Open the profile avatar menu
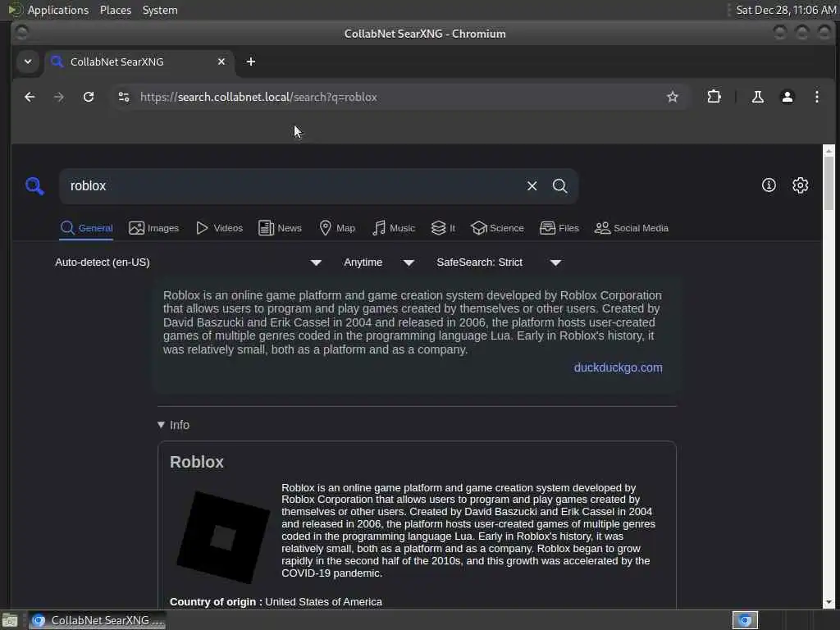 pos(787,97)
